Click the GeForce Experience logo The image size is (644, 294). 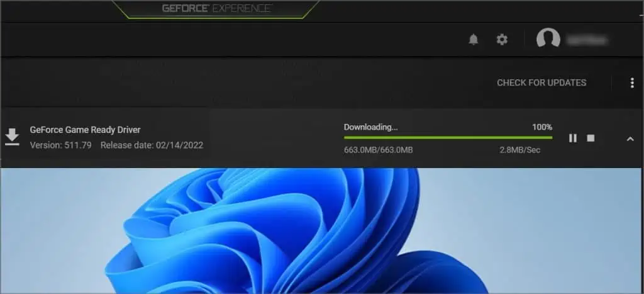pyautogui.click(x=217, y=8)
